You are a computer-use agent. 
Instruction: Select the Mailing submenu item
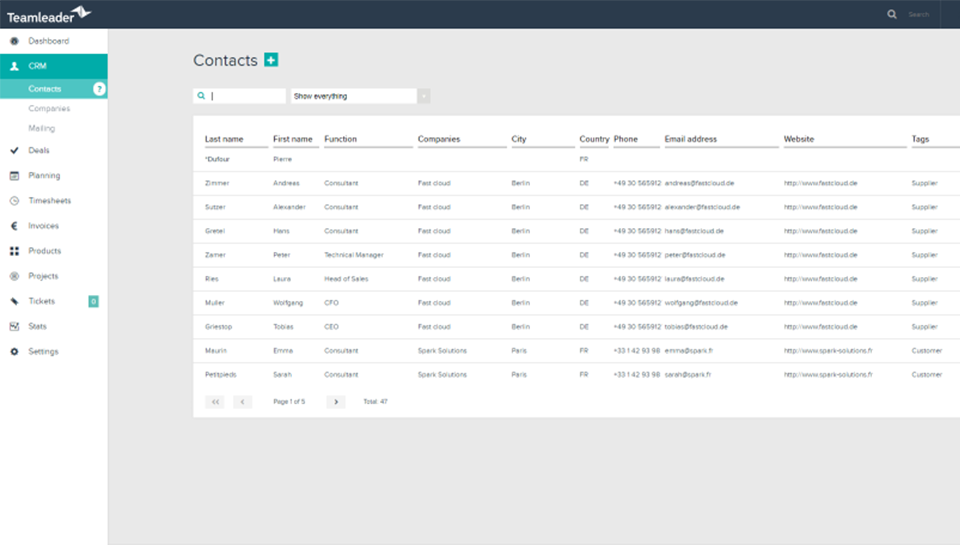tap(42, 128)
